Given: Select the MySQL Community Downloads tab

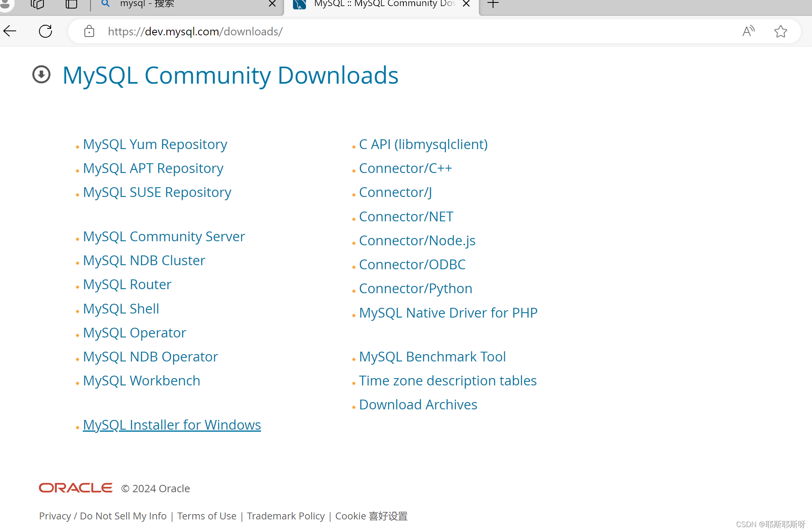Looking at the screenshot, I should (383, 4).
